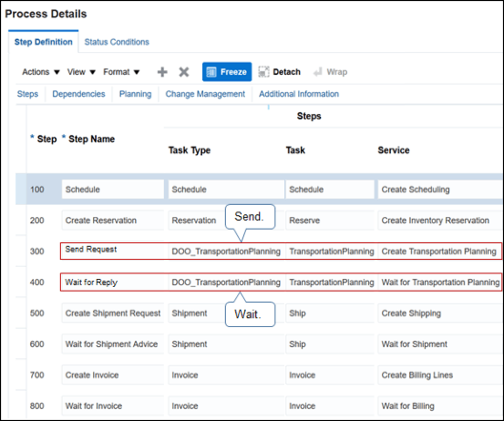
Task: Click the Create Transportation Planning service cell
Action: pos(439,252)
